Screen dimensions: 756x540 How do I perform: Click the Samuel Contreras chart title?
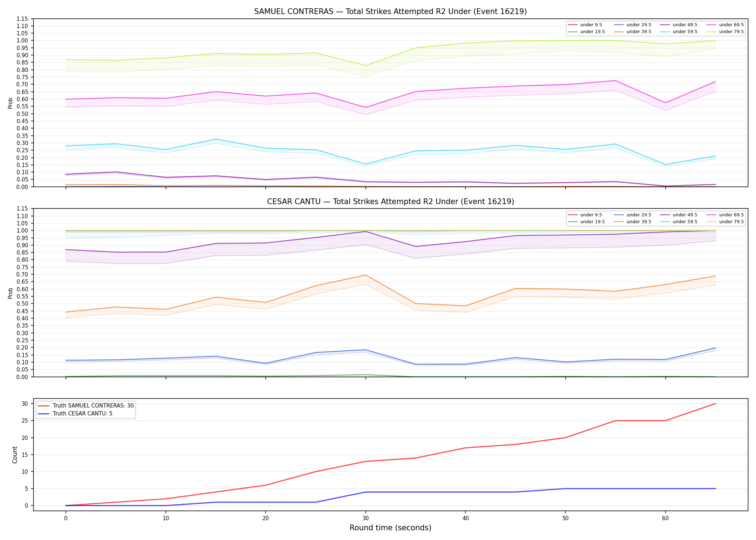(x=390, y=12)
